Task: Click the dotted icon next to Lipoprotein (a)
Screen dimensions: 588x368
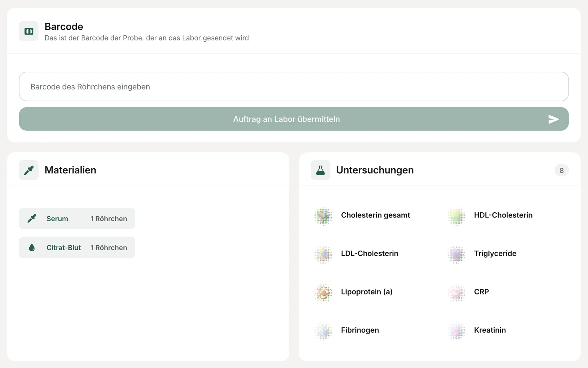Action: point(323,293)
